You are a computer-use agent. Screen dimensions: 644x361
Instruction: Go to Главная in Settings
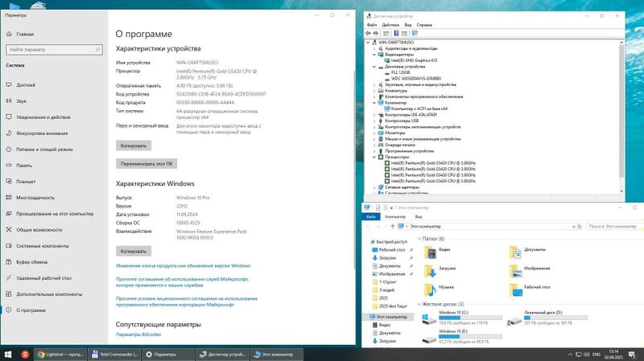click(25, 35)
